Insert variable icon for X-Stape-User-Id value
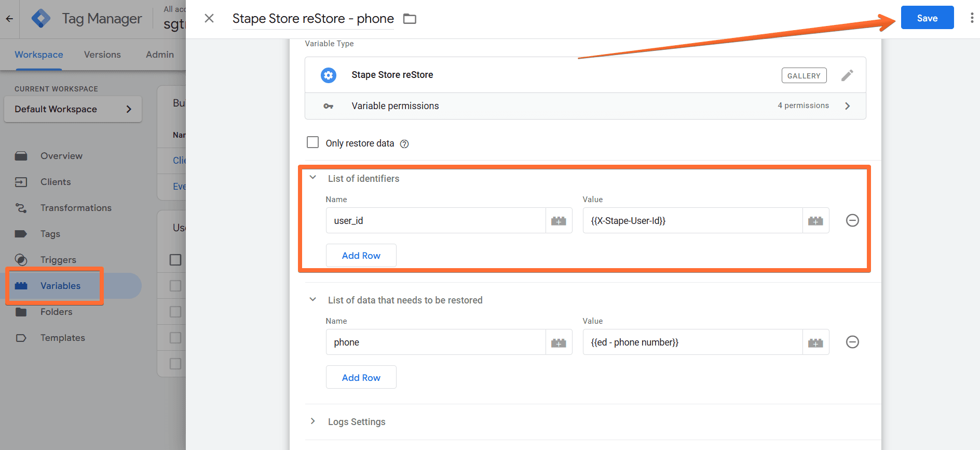Screen dimensions: 980x450 815,221
